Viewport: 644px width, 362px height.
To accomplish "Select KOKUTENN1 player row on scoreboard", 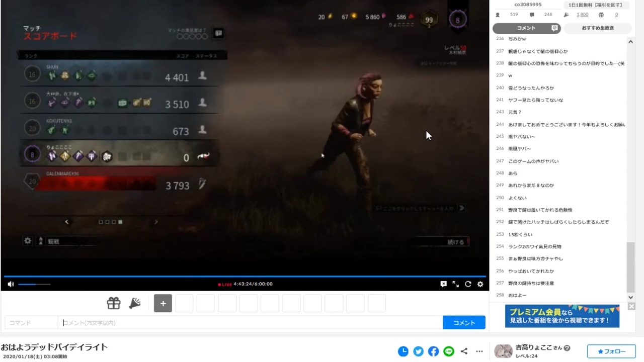I will [121, 129].
